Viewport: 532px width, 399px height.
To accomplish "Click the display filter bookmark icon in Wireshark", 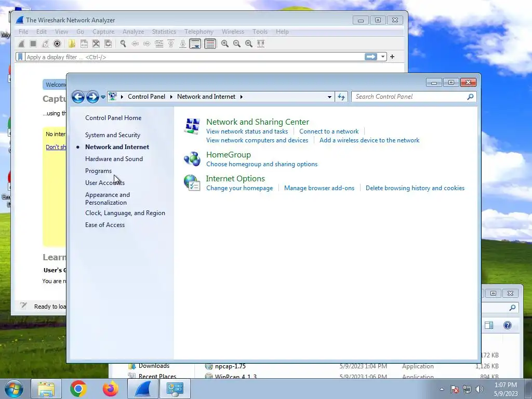I will 20,57.
